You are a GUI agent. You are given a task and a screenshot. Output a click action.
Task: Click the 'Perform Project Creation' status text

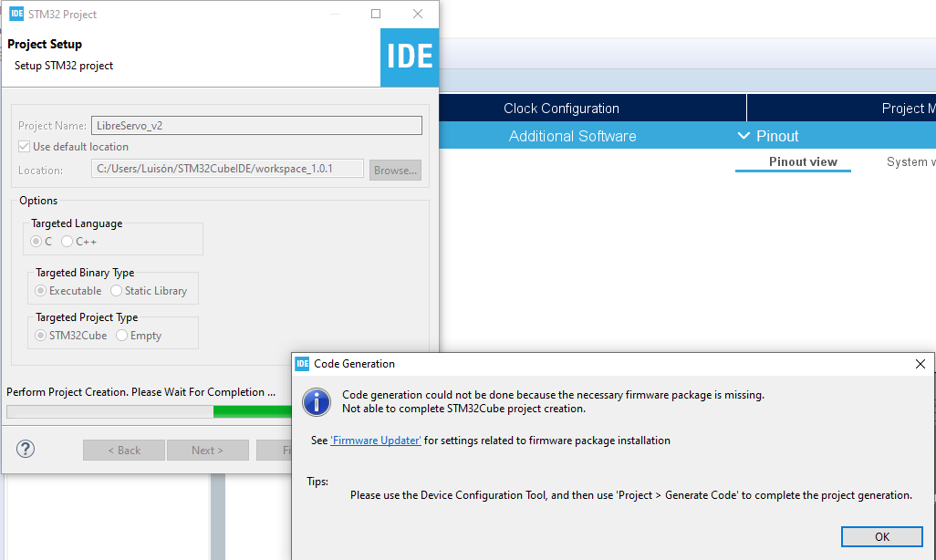[x=140, y=392]
